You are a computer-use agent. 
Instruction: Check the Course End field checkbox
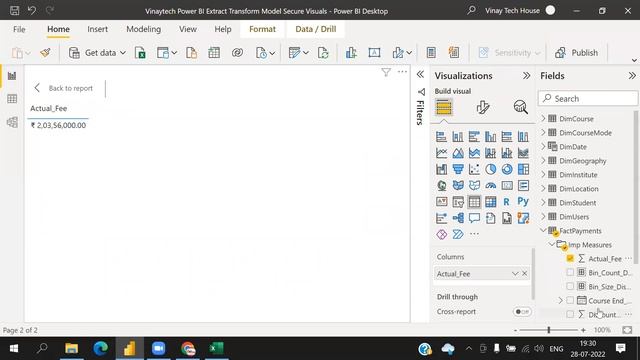pyautogui.click(x=570, y=300)
